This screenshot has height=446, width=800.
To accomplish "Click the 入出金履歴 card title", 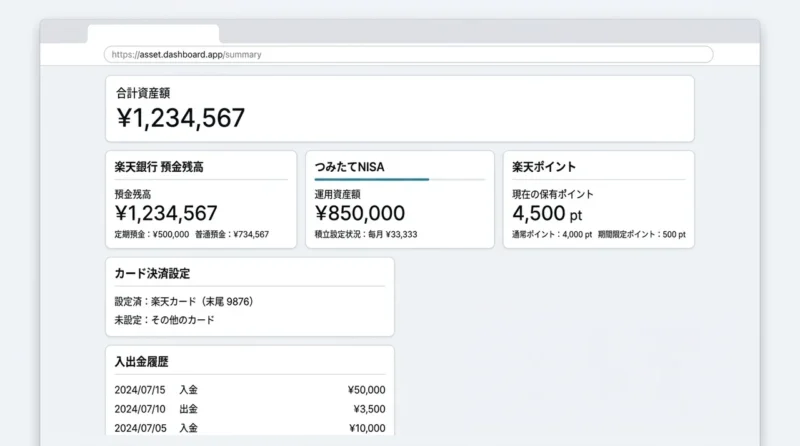I will (x=141, y=362).
